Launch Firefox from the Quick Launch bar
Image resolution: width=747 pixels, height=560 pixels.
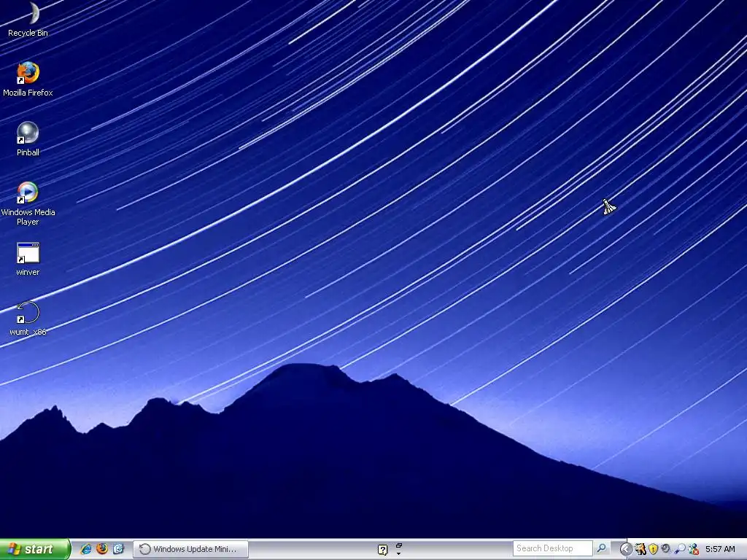point(102,549)
